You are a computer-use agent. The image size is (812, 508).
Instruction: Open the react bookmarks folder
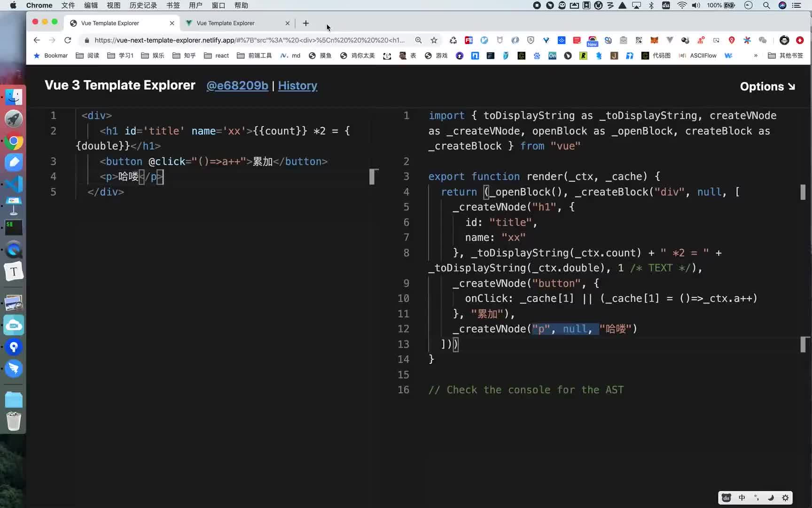[x=216, y=56]
